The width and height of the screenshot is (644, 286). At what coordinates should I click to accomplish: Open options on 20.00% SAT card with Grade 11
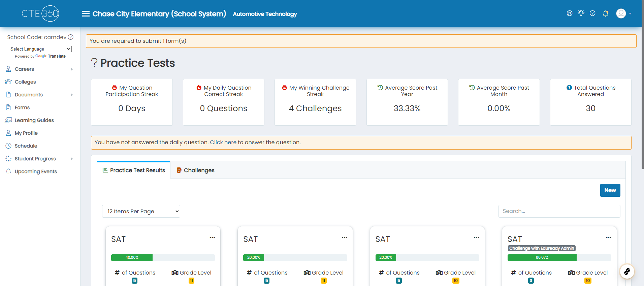(344, 238)
